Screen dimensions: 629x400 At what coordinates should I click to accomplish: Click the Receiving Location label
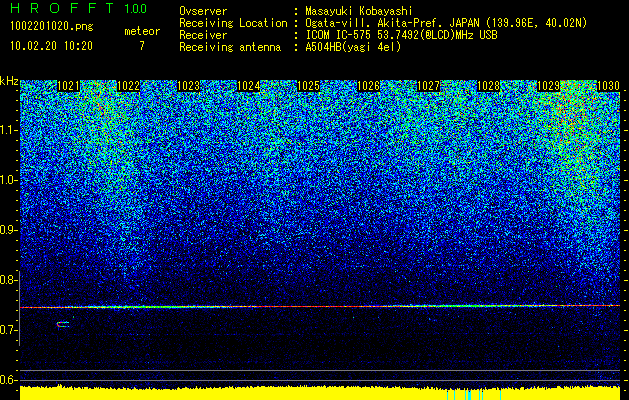tap(233, 23)
